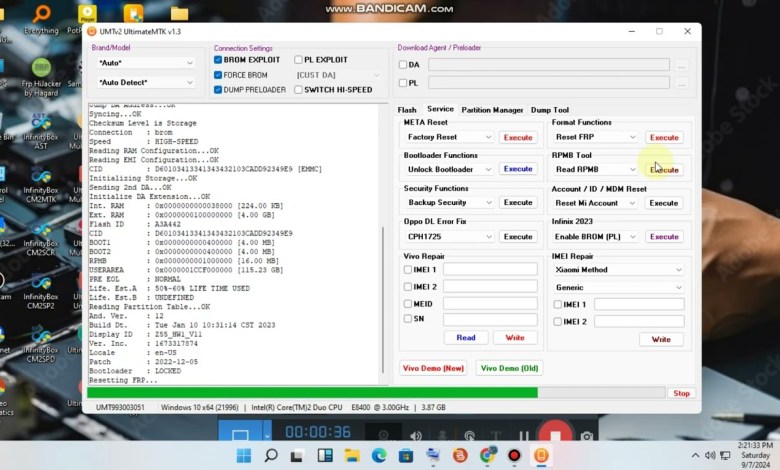This screenshot has width=780, height=470.
Task: Check the DA download agent checkbox
Action: 403,65
